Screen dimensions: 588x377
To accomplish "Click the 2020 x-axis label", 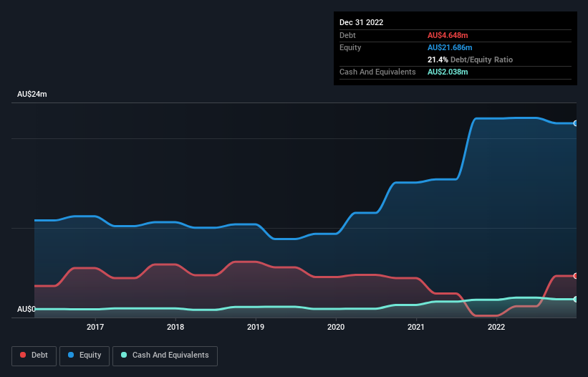I will pos(336,327).
